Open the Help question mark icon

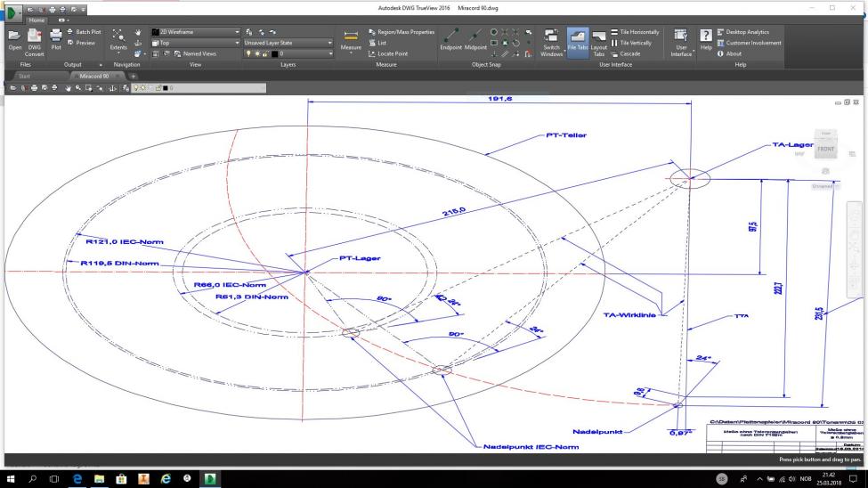pyautogui.click(x=706, y=37)
